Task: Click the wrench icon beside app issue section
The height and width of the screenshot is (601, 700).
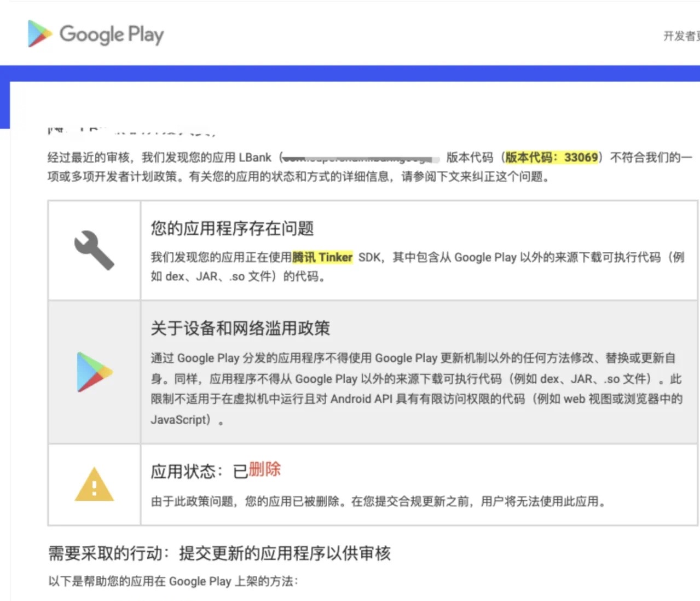Action: tap(94, 250)
